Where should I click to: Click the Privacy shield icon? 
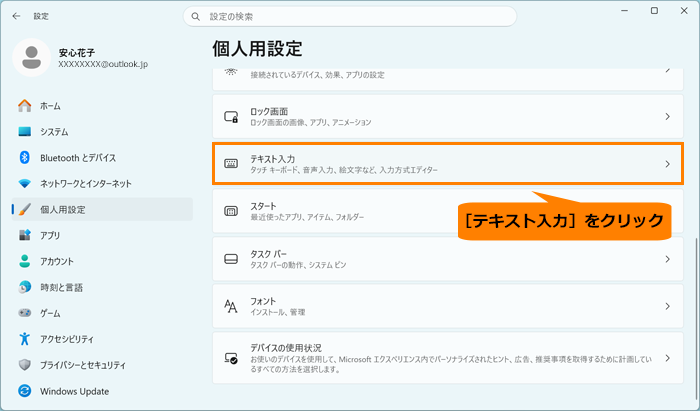point(25,365)
